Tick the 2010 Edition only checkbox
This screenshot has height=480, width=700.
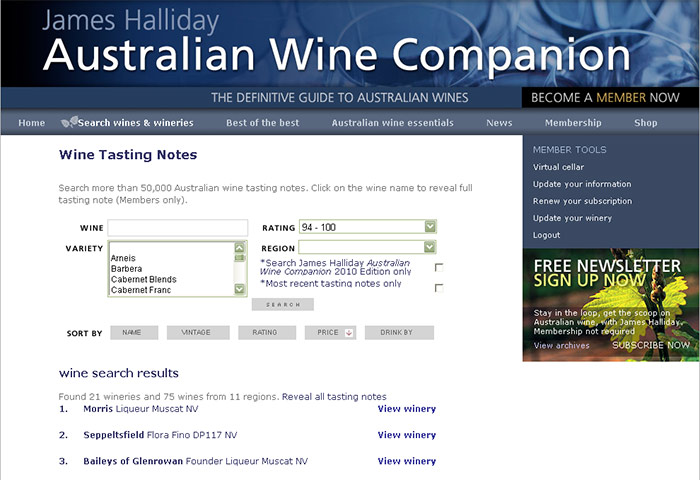[x=439, y=267]
